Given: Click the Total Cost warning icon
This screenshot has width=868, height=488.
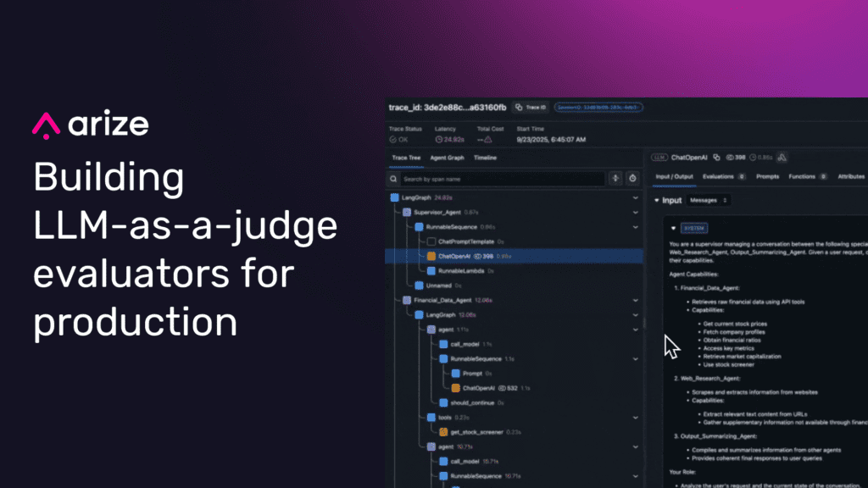Looking at the screenshot, I should 487,140.
